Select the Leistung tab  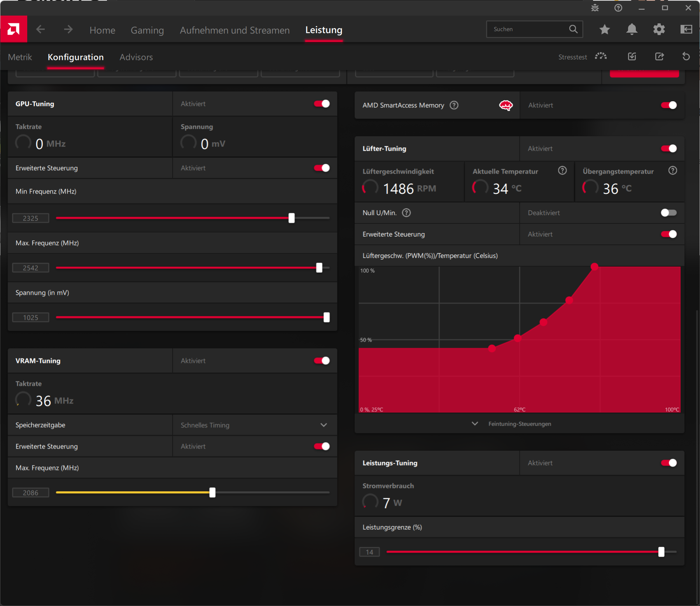point(324,30)
